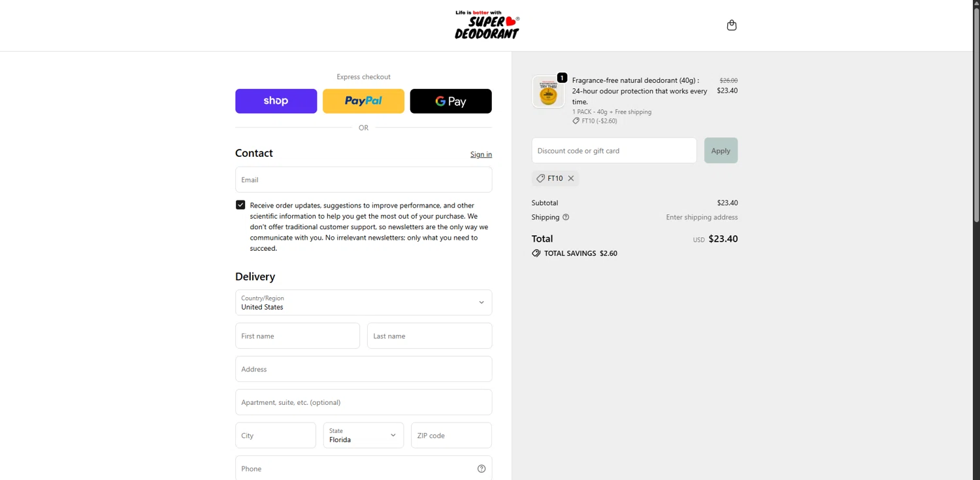Image resolution: width=980 pixels, height=480 pixels.
Task: Pay with Shop Pay express checkout
Action: (x=276, y=101)
